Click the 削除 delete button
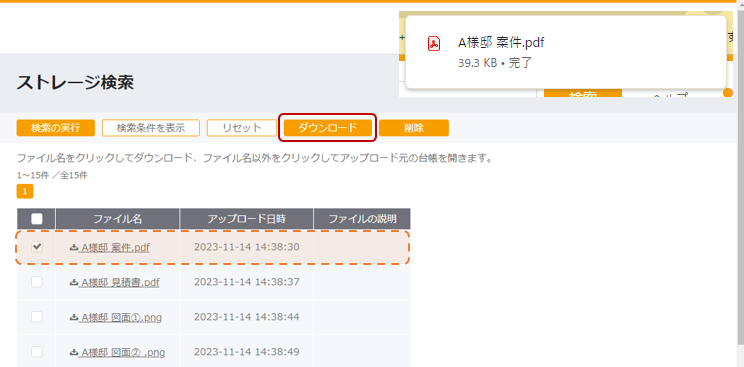This screenshot has width=744, height=367. 414,128
